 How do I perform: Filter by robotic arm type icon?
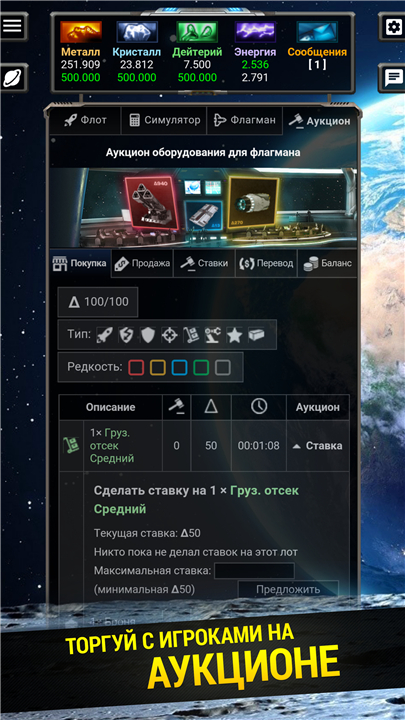(x=213, y=335)
